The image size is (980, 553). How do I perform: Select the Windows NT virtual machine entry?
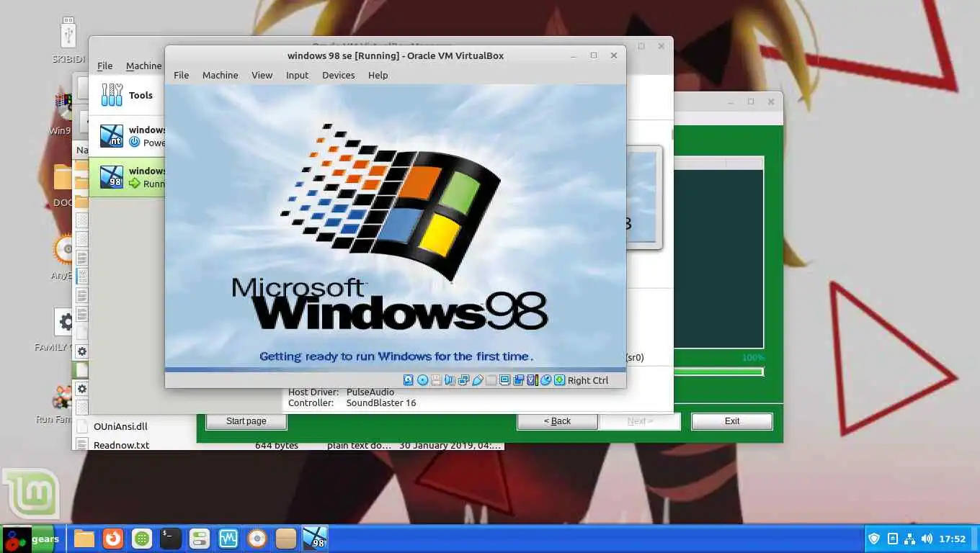127,136
